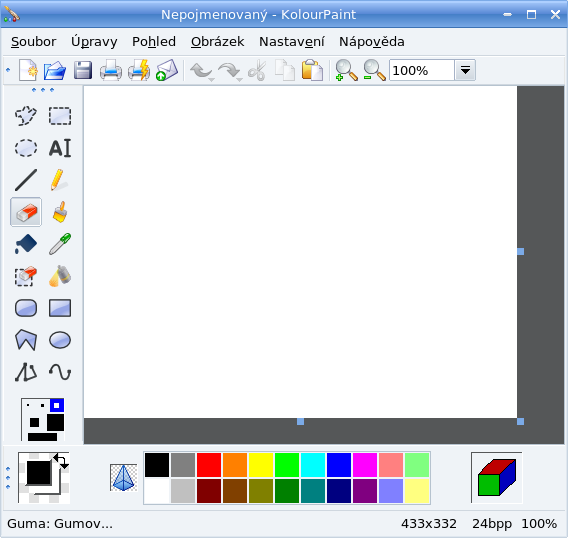Viewport: 568px width, 538px height.
Task: Open the Nápověda menu
Action: coord(372,42)
